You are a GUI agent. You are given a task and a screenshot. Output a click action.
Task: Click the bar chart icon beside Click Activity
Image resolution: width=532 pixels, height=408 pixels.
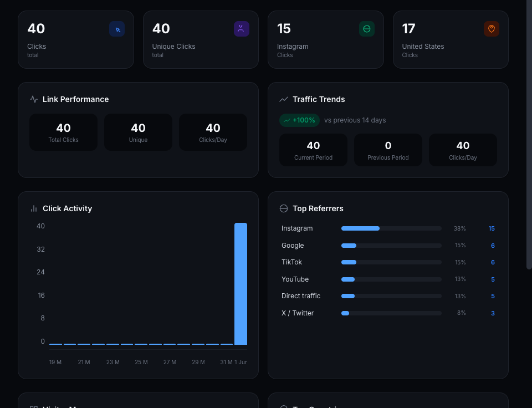pos(34,208)
